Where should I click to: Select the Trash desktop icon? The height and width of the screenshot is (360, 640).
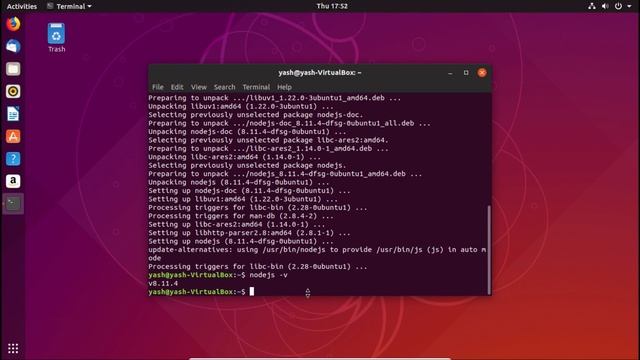click(x=56, y=38)
